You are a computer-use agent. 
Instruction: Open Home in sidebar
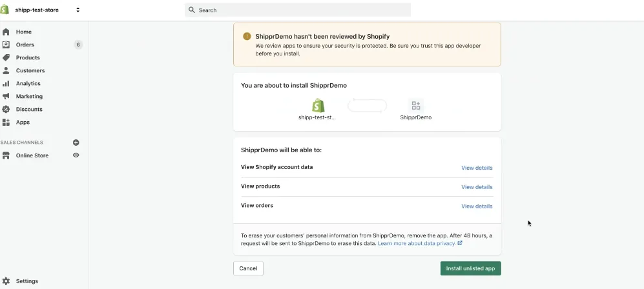[x=24, y=32]
